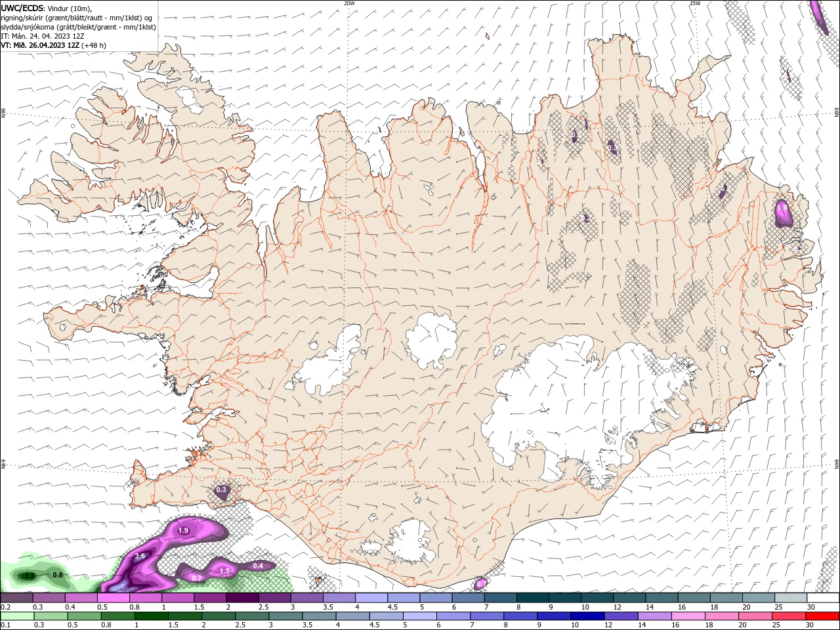
Task: Click the 0.7 value beside the 1.5 label
Action: (197, 577)
